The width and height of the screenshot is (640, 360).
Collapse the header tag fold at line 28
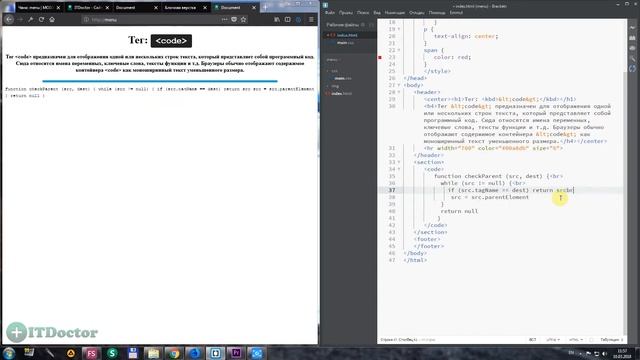pyautogui.click(x=399, y=92)
